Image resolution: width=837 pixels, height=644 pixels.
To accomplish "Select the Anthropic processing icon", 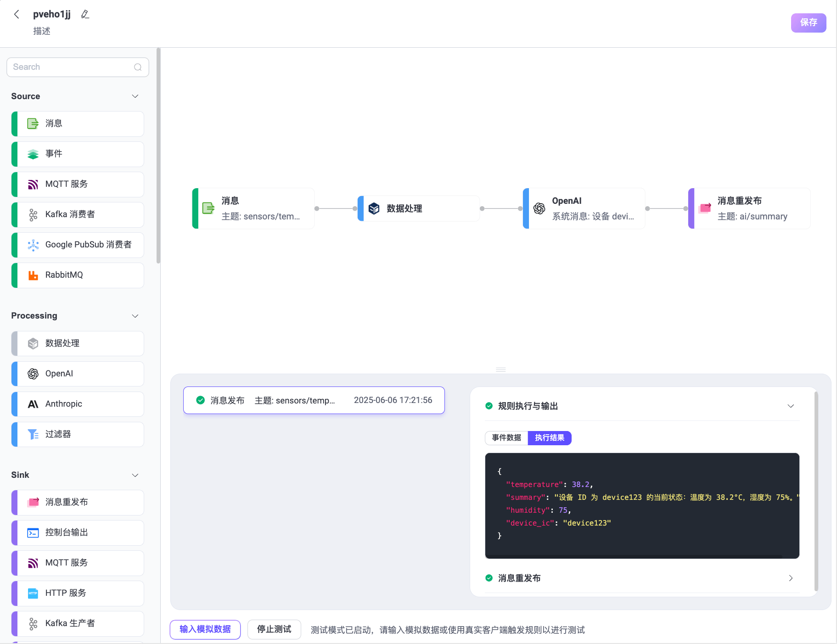I will pos(33,404).
